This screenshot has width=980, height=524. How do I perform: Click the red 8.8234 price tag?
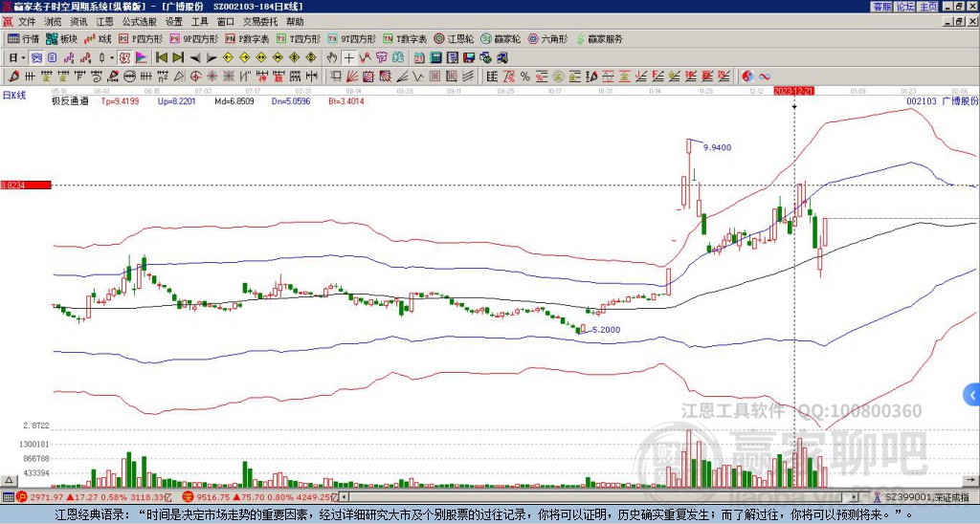coord(26,185)
